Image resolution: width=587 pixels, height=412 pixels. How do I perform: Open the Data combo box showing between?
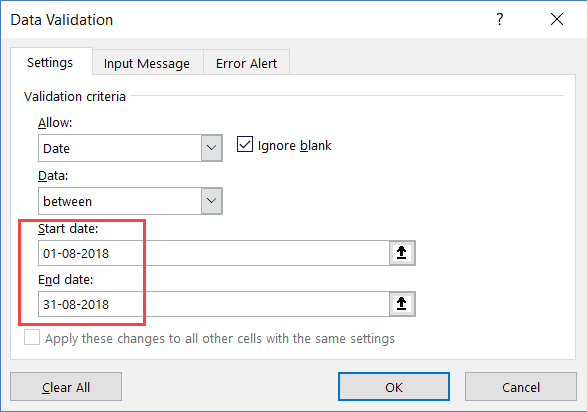[x=130, y=201]
